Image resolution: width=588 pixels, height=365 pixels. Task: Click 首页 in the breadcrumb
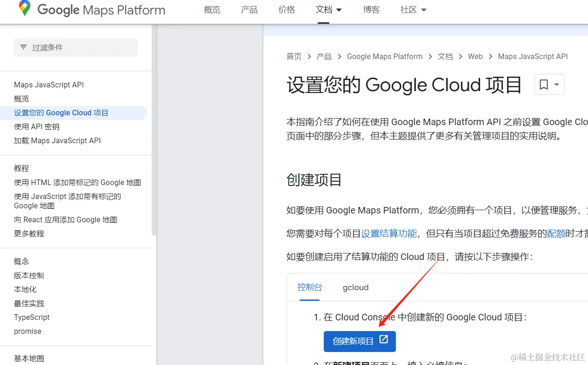click(294, 56)
